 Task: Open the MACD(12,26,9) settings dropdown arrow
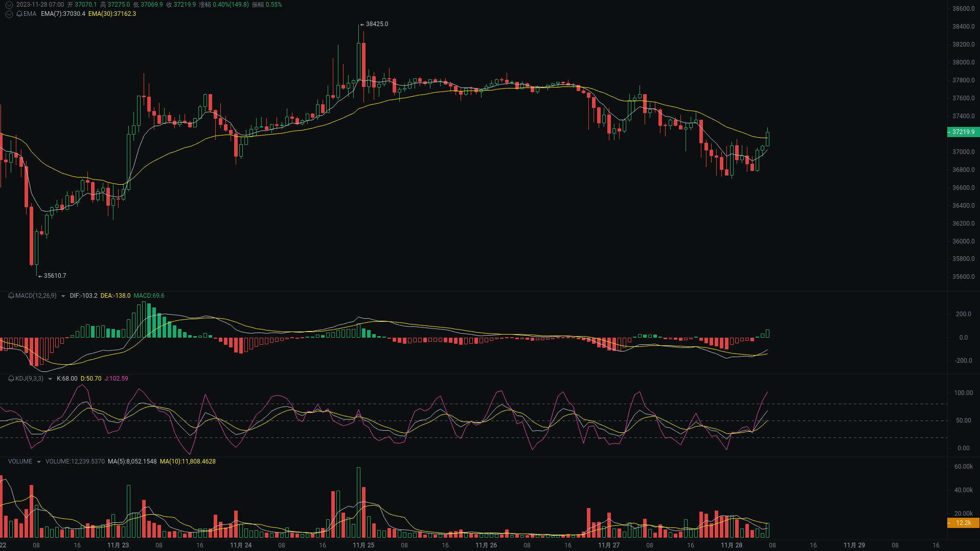[62, 296]
